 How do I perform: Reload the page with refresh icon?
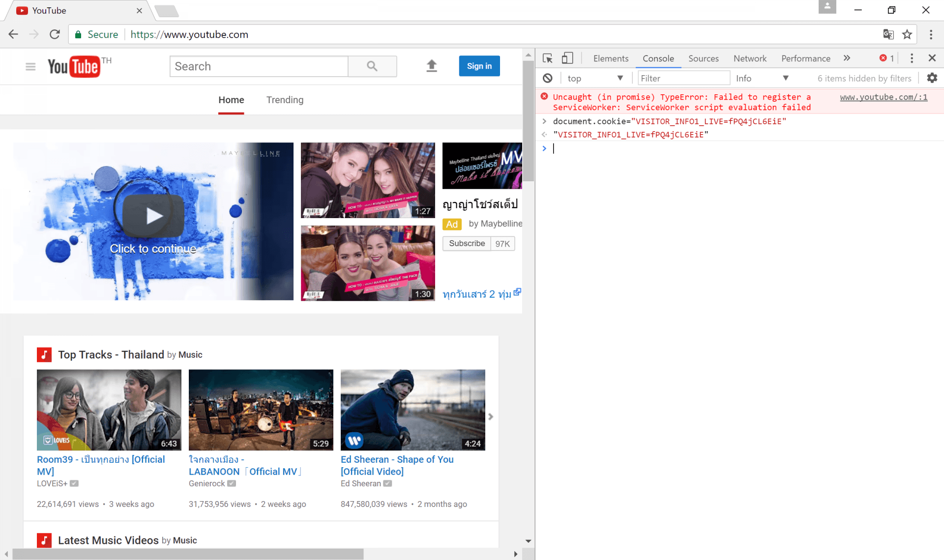[x=55, y=34]
